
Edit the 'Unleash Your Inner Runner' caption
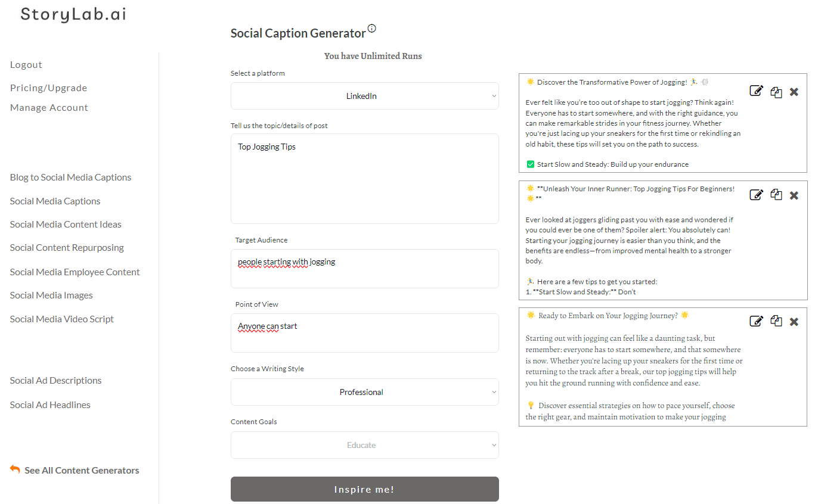(x=756, y=195)
